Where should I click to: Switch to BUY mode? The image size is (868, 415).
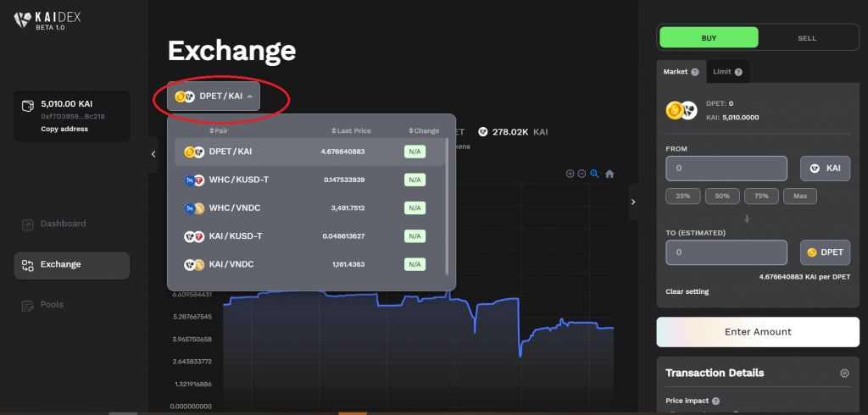point(709,38)
